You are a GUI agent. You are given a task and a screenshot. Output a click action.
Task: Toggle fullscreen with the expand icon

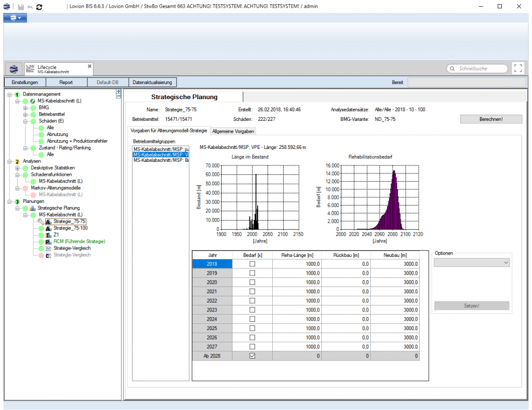[x=517, y=69]
